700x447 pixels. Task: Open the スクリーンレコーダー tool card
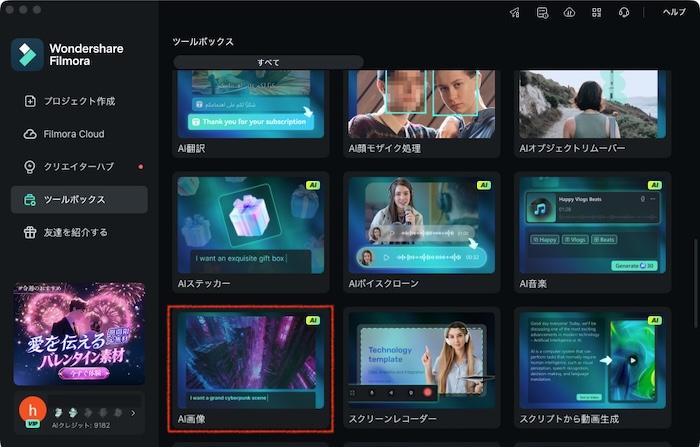(421, 368)
